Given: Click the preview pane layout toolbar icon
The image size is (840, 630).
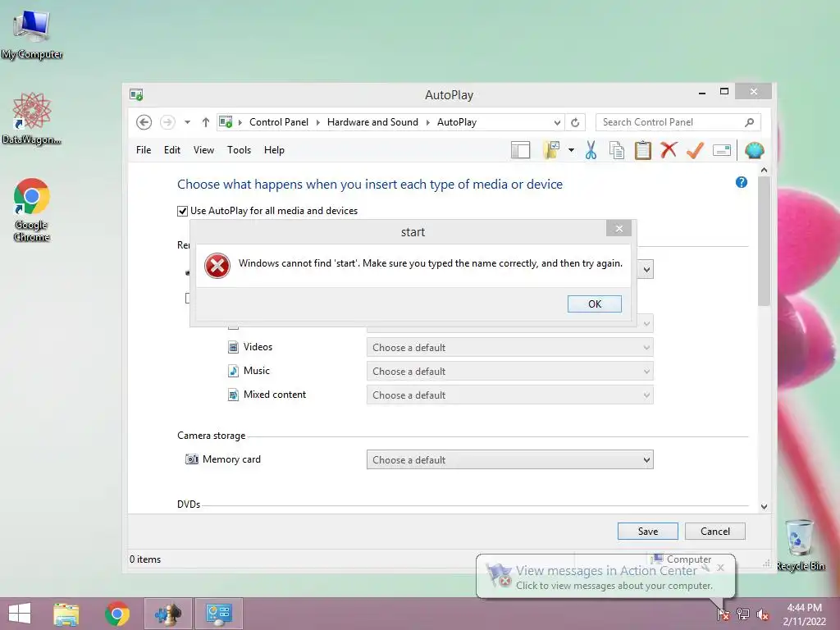Looking at the screenshot, I should (x=520, y=151).
